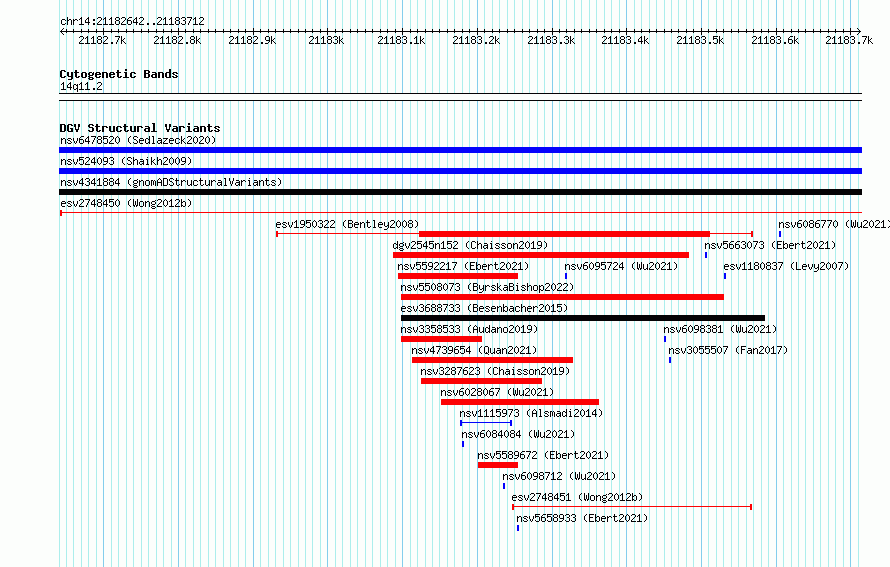Click the 21183.7k ruler tick label
Viewport: 890px width, 567px height.
849,40
